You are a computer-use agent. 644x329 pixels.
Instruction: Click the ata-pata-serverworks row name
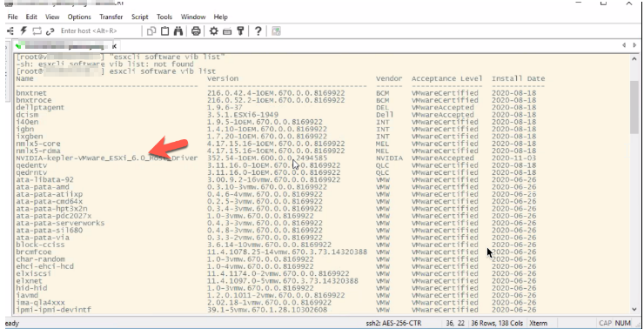pos(60,223)
